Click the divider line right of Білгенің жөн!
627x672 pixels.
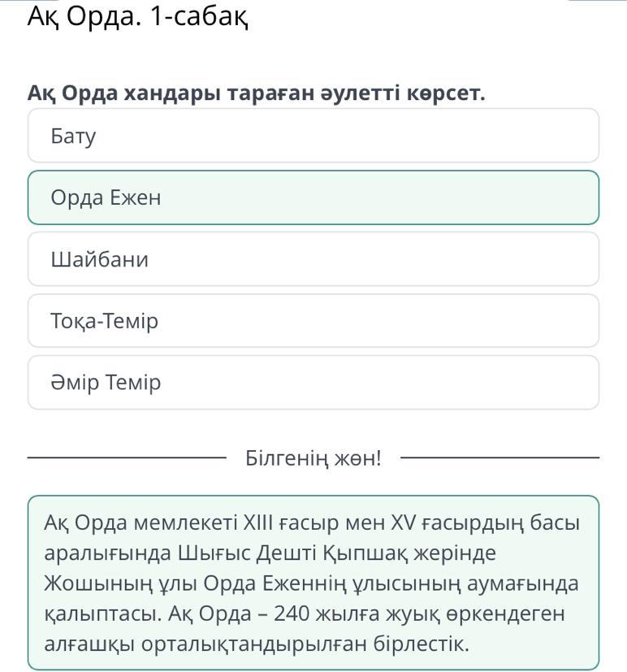(499, 457)
